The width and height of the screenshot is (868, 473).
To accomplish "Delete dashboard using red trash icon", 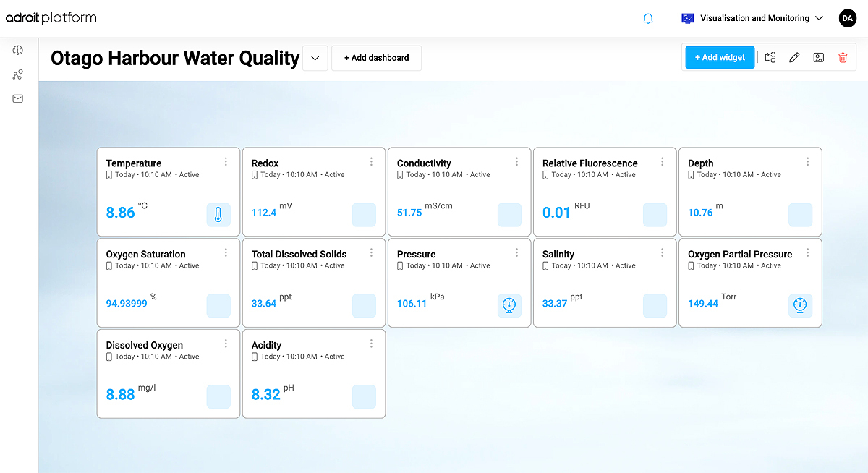I will coord(843,58).
